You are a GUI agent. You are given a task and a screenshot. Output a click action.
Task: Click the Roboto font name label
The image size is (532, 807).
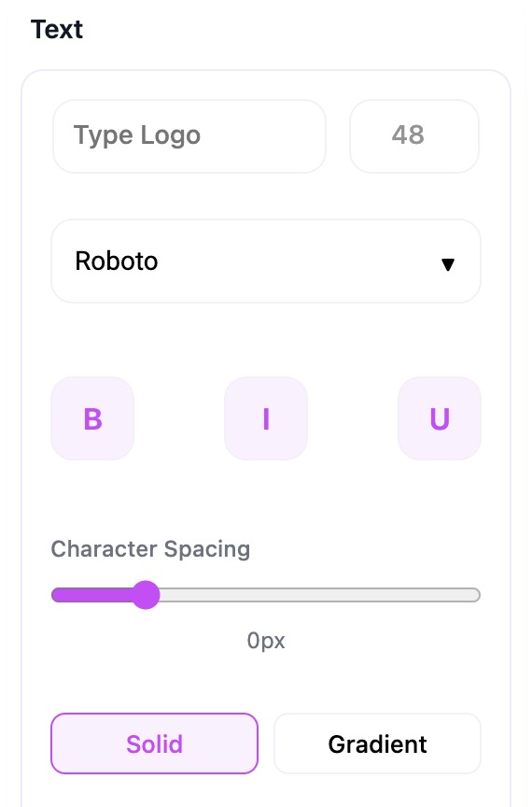[117, 261]
